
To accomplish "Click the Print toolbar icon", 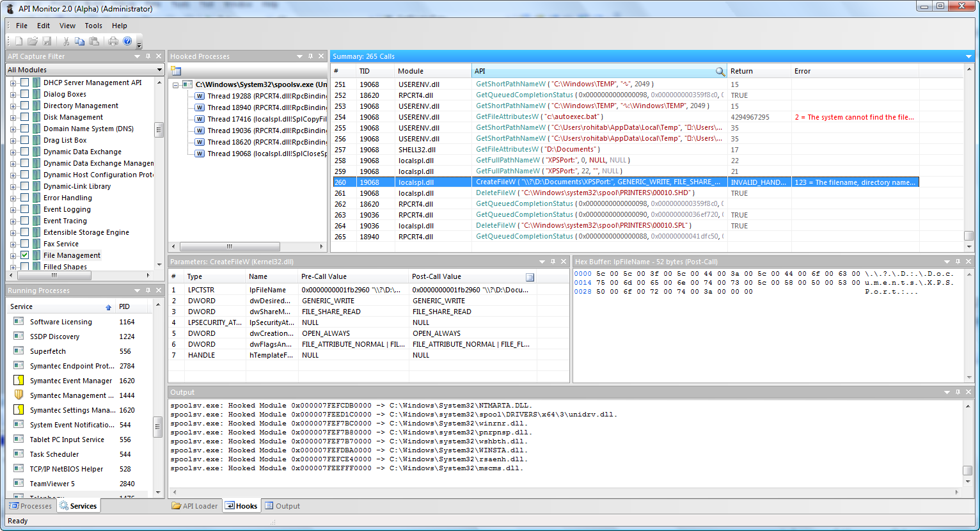I will click(113, 41).
